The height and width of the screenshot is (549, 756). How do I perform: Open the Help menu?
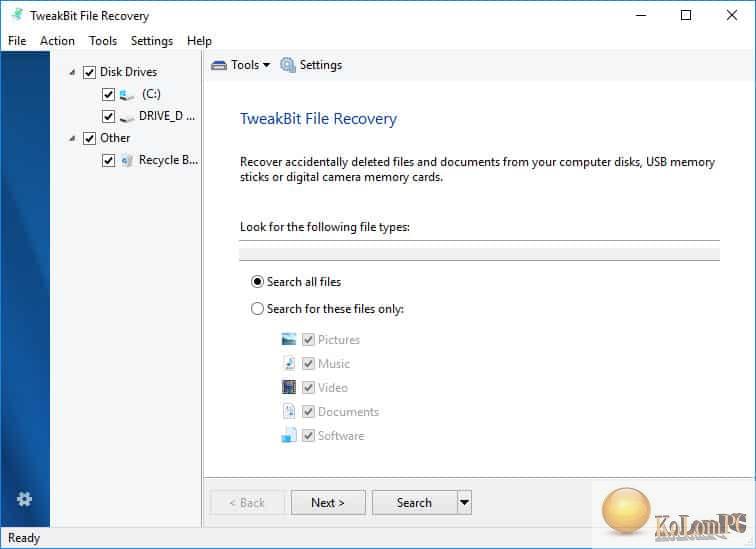coord(199,41)
